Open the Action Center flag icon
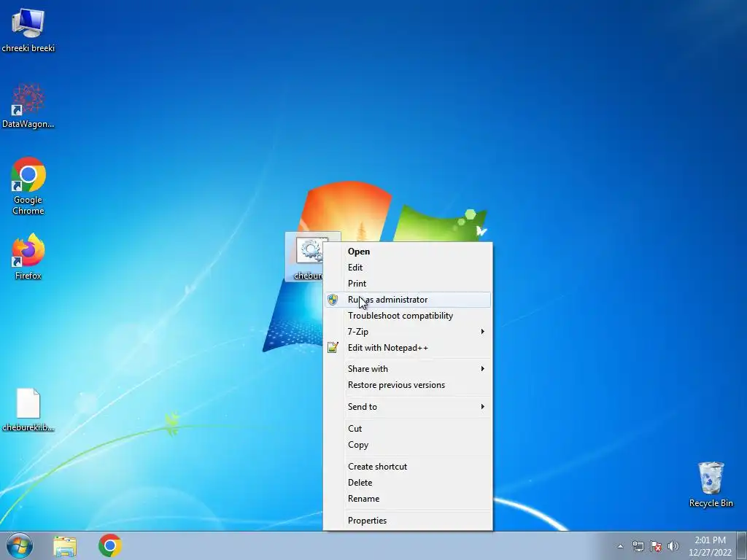This screenshot has height=560, width=747. [x=656, y=546]
